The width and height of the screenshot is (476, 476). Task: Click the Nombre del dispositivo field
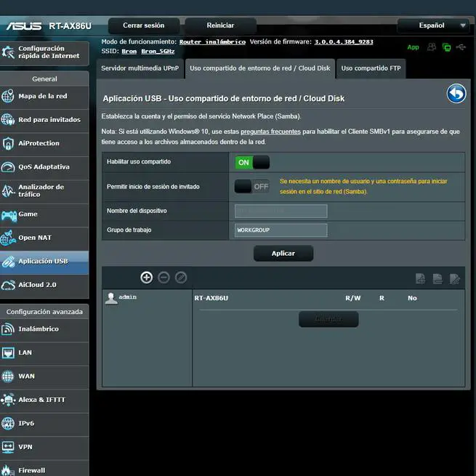(x=281, y=211)
